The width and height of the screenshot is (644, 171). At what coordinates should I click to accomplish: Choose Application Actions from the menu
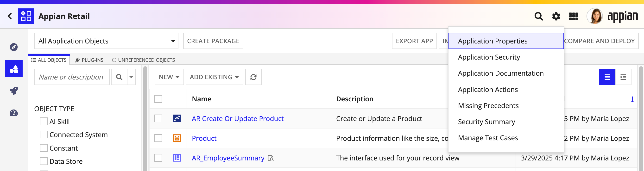[x=506, y=89]
